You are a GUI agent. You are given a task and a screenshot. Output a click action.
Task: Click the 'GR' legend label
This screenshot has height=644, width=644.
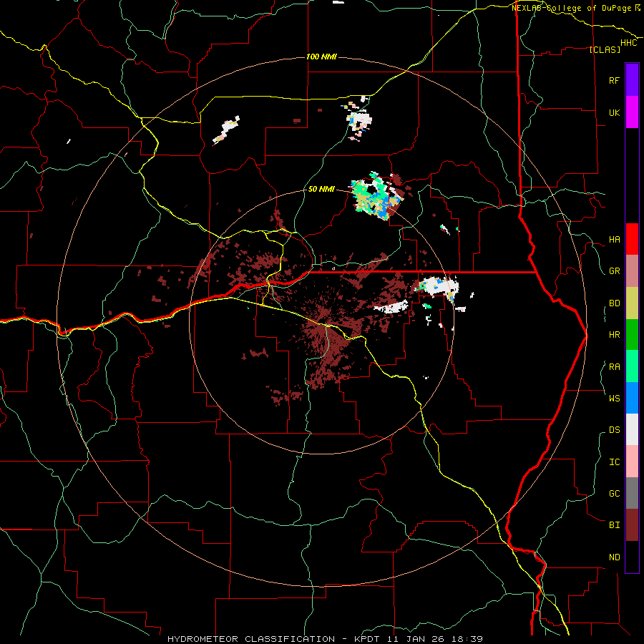pos(614,271)
